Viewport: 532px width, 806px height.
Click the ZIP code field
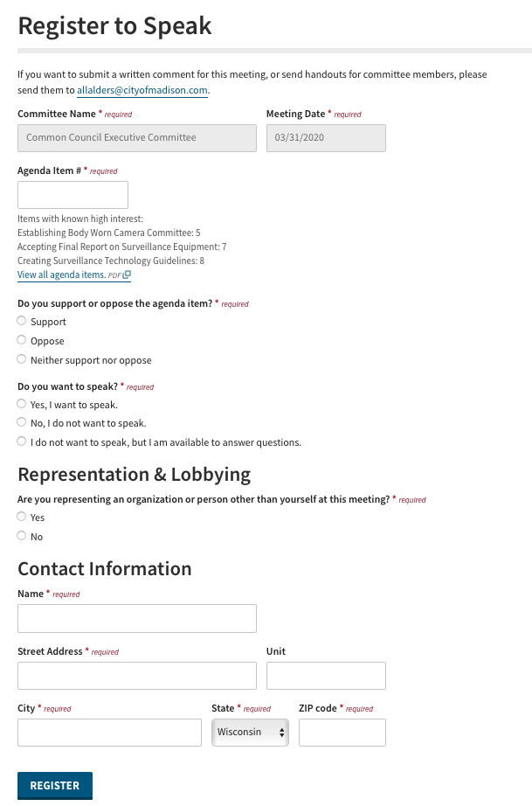pos(342,733)
